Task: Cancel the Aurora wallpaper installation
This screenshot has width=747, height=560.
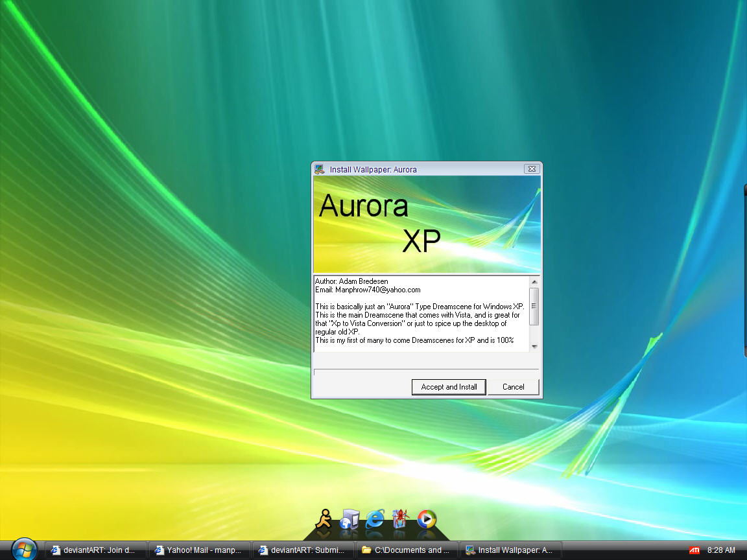Action: [513, 386]
